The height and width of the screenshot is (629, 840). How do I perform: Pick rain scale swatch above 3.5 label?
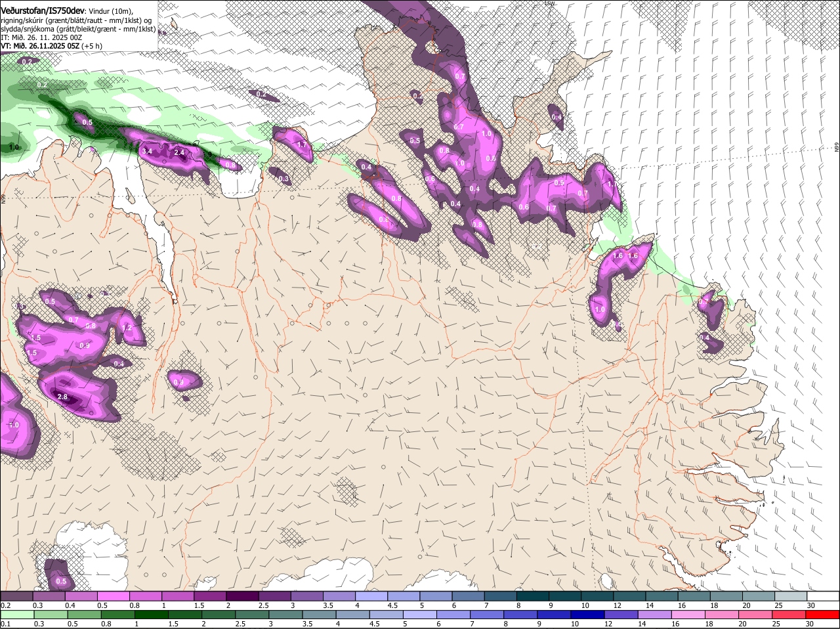coord(320,615)
